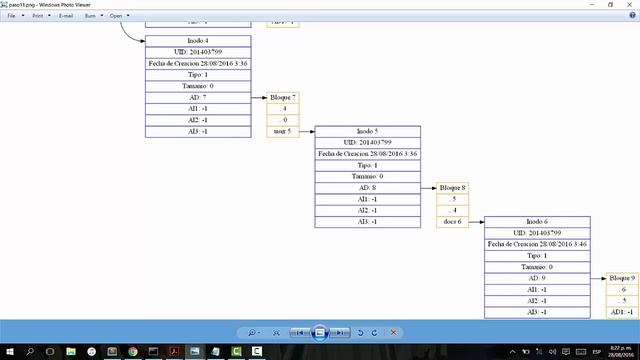Show hidden system tray icons
This screenshot has height=360, width=640.
pos(513,351)
